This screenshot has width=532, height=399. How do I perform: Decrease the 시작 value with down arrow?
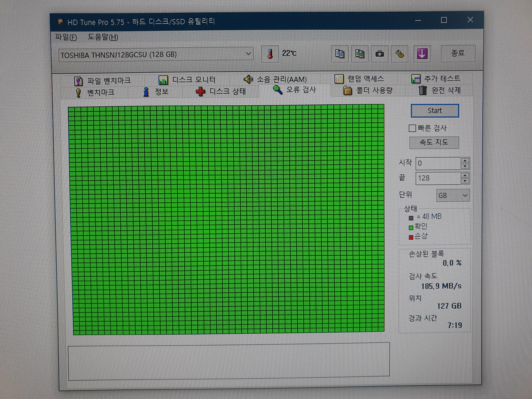click(465, 166)
